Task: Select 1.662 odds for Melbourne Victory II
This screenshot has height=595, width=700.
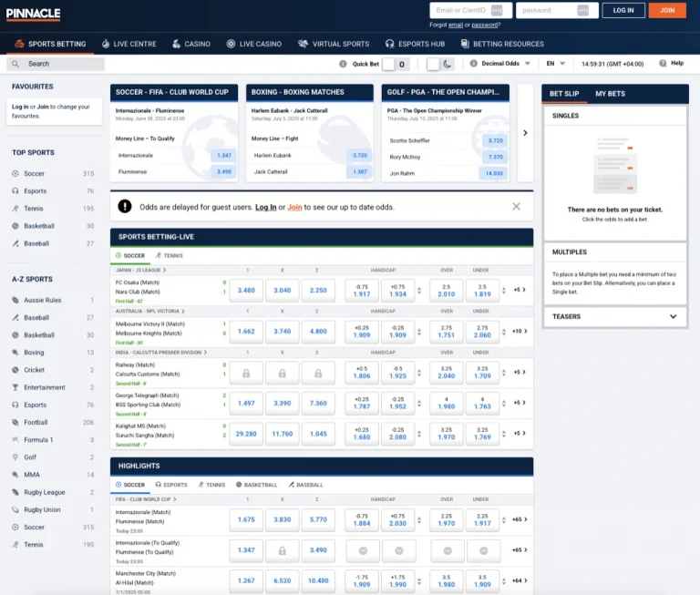Action: point(246,332)
